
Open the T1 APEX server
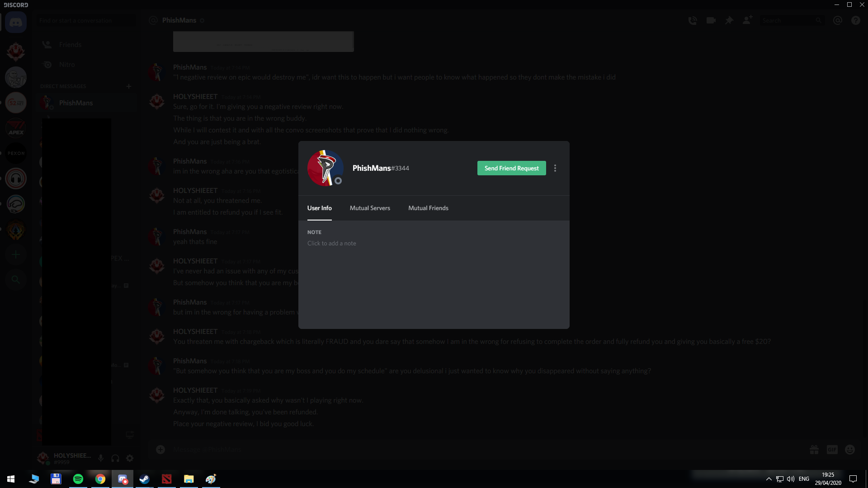click(16, 128)
